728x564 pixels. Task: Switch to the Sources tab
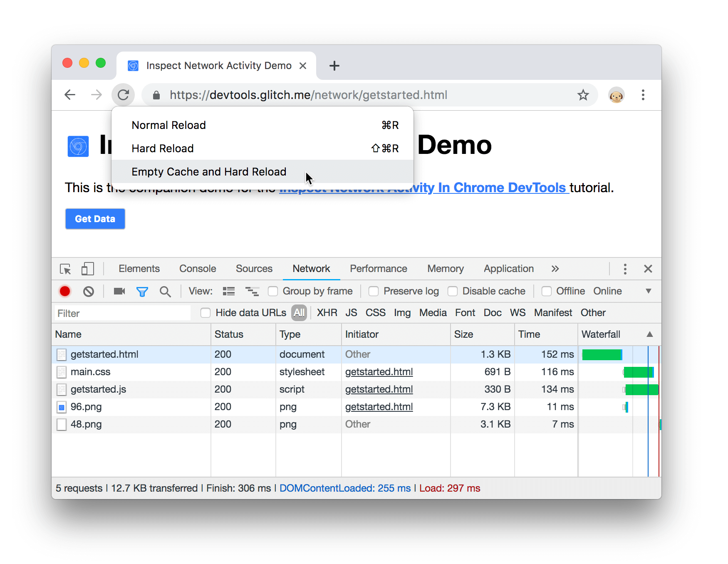[254, 269]
